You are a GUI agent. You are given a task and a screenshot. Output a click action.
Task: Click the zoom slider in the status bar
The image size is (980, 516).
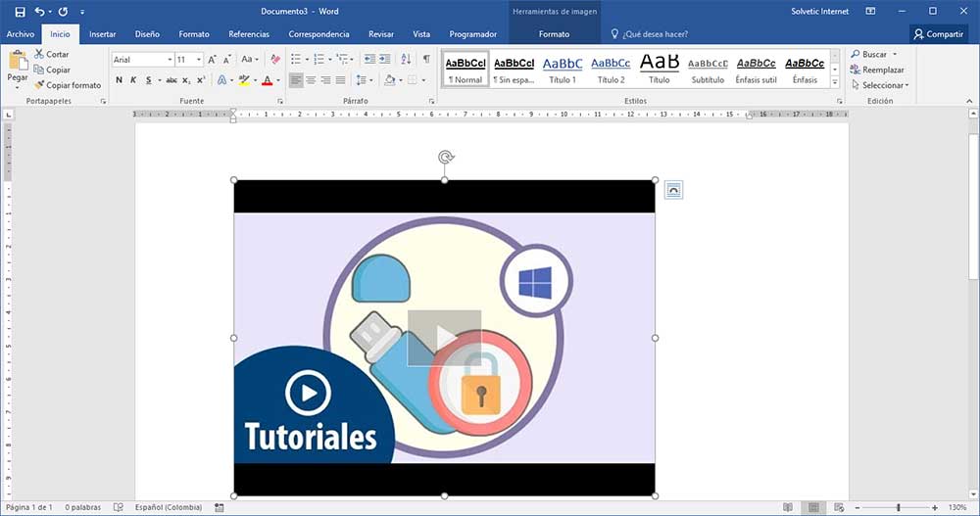pyautogui.click(x=899, y=507)
